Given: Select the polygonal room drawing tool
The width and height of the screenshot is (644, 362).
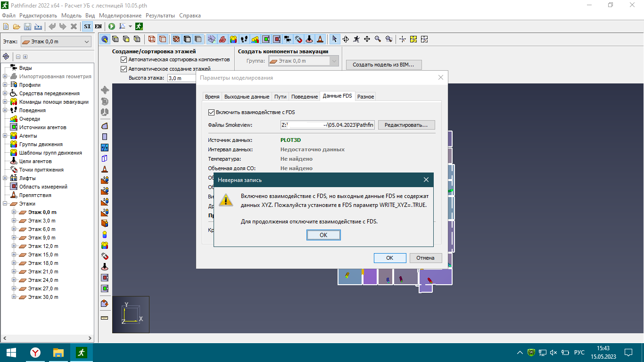Looking at the screenshot, I should tap(105, 126).
